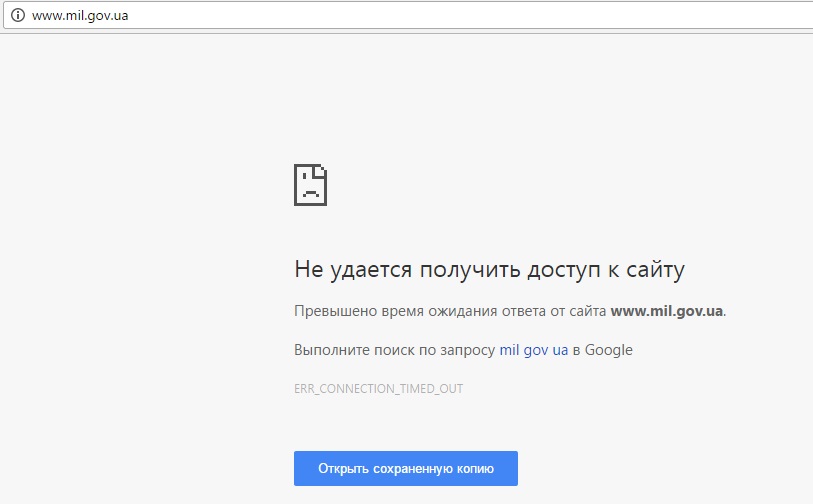Click the ERR_CONNECTION_TIMED_OUT error code text
The width and height of the screenshot is (813, 504).
coord(378,389)
